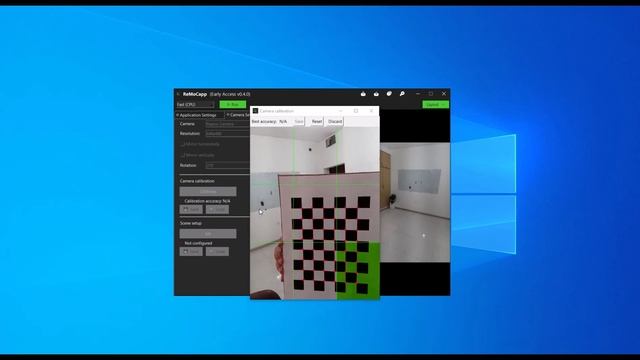Screen dimensions: 640x360
Task: Click the palette-shaped icon in ReMoCapp title bar
Action: click(389, 94)
